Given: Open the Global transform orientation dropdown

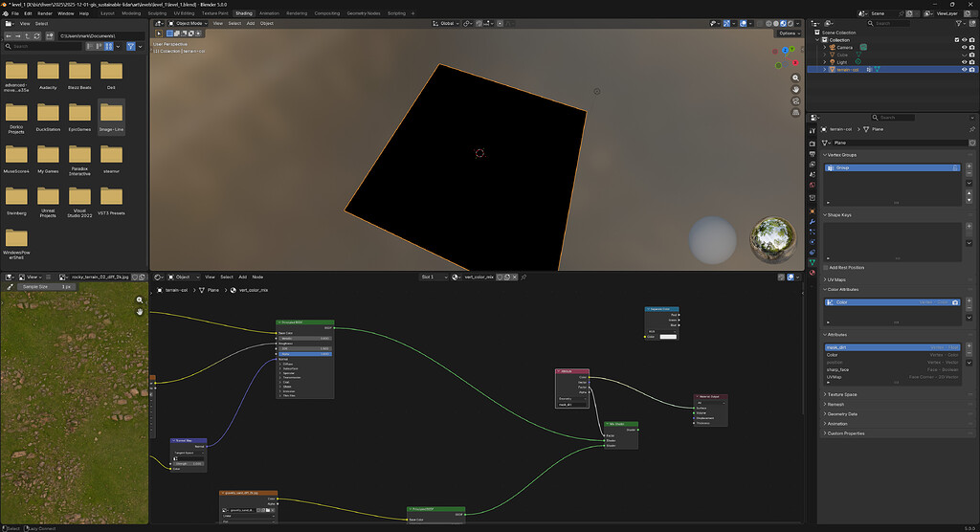Looking at the screenshot, I should [x=446, y=24].
